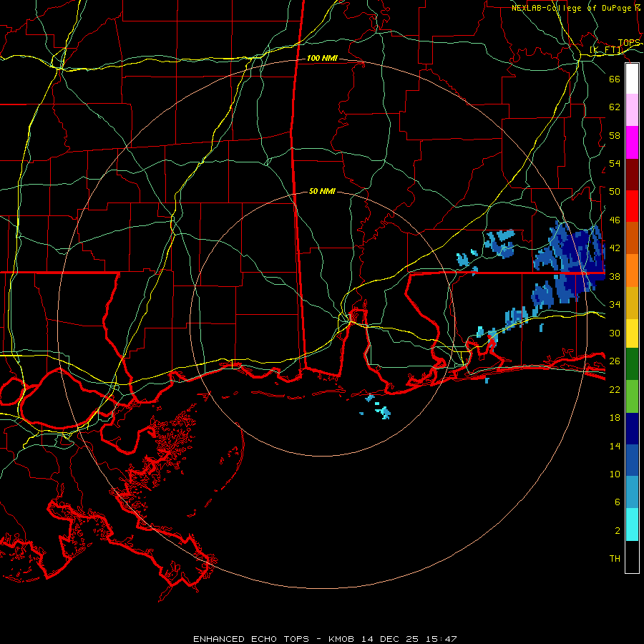Image resolution: width=644 pixels, height=644 pixels.
Task: Click the yellow legend swatch near 30
Action: point(632,333)
